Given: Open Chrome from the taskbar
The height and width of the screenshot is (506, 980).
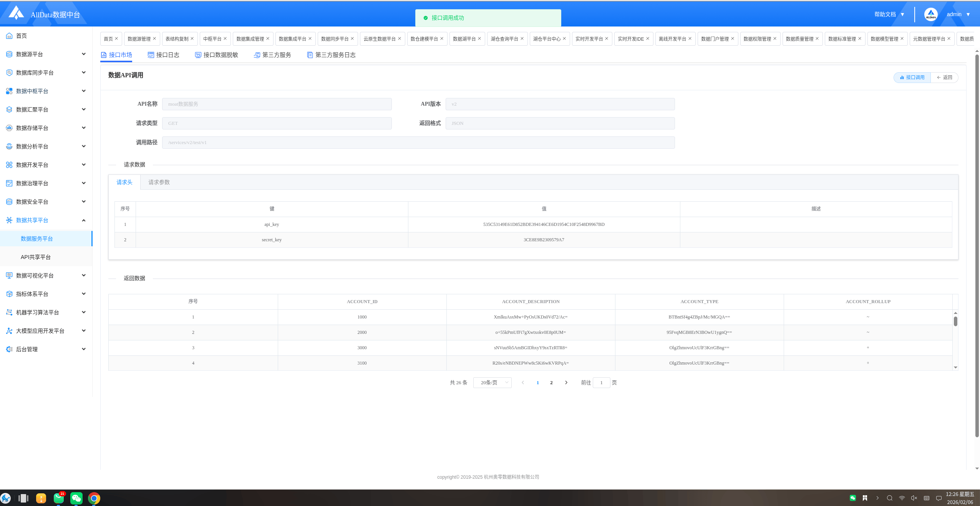Looking at the screenshot, I should [x=94, y=498].
